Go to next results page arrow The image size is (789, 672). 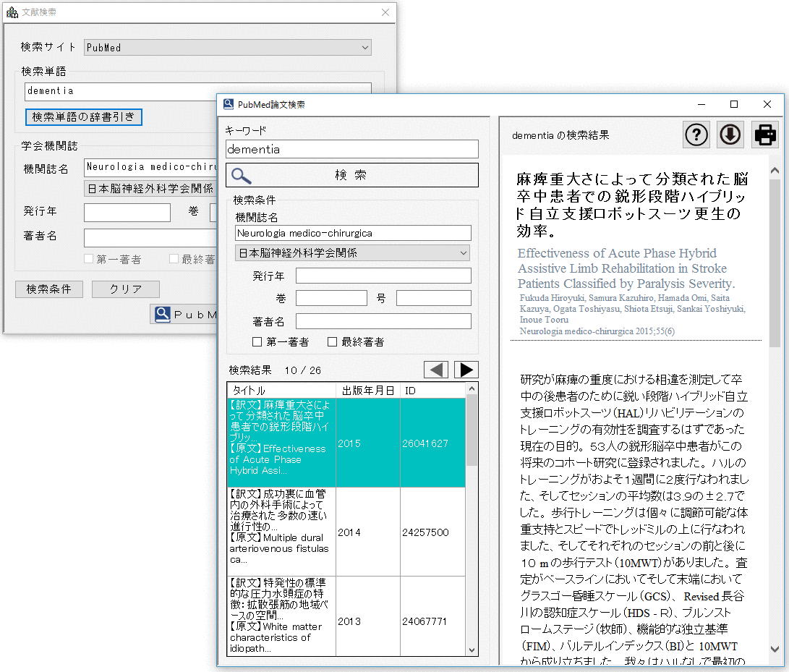[x=466, y=370]
